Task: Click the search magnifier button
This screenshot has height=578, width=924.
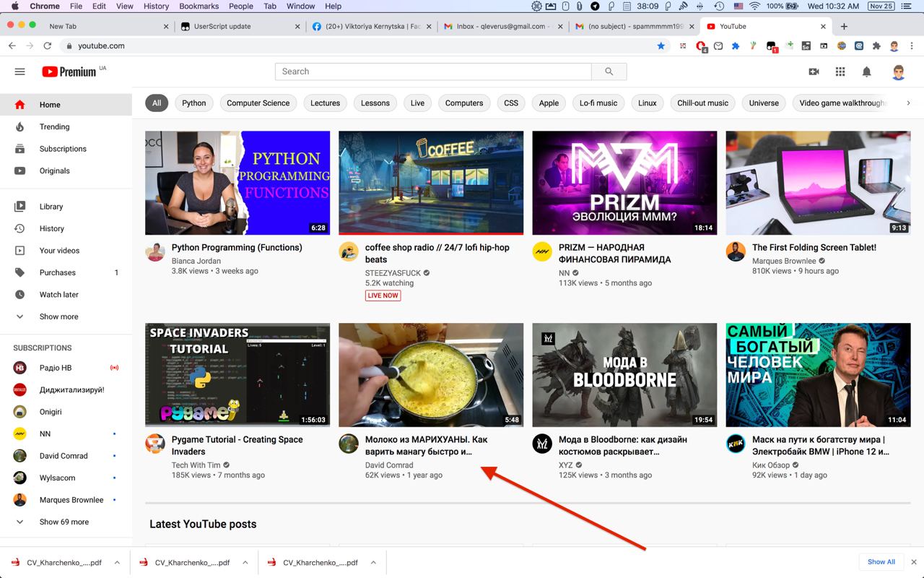Action: (x=609, y=72)
